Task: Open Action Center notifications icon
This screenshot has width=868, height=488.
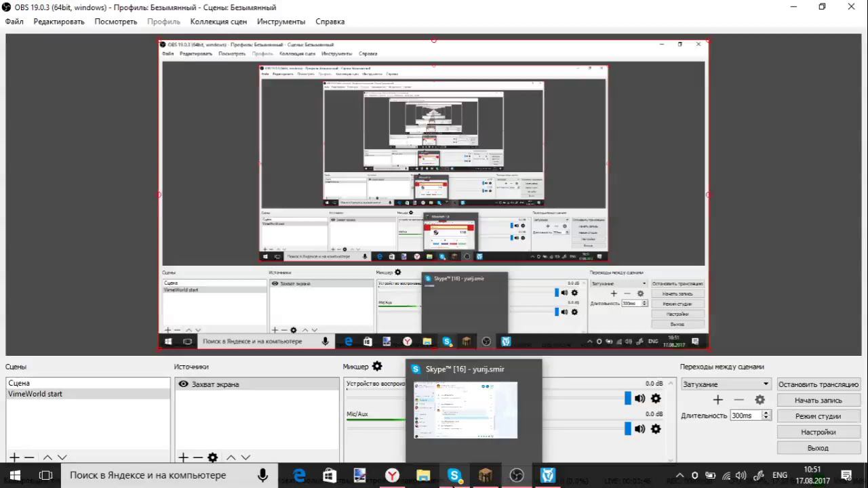Action: click(x=846, y=475)
